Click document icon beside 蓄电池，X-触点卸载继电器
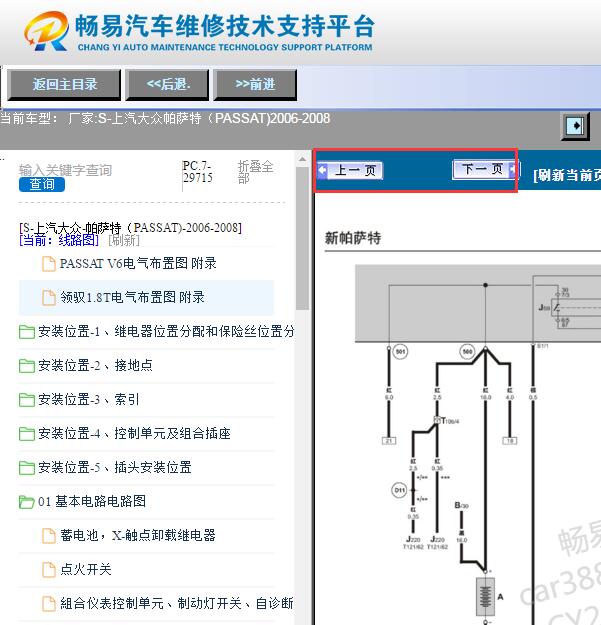The height and width of the screenshot is (625, 601). [x=49, y=536]
